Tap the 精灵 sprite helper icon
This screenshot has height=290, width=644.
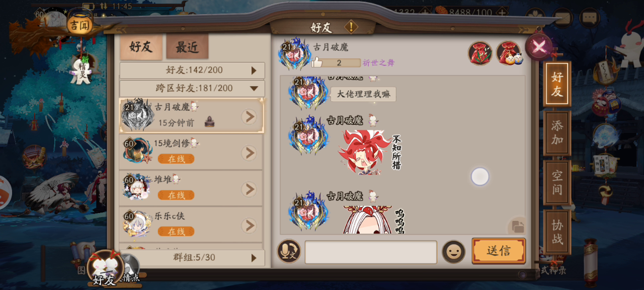click(80, 70)
